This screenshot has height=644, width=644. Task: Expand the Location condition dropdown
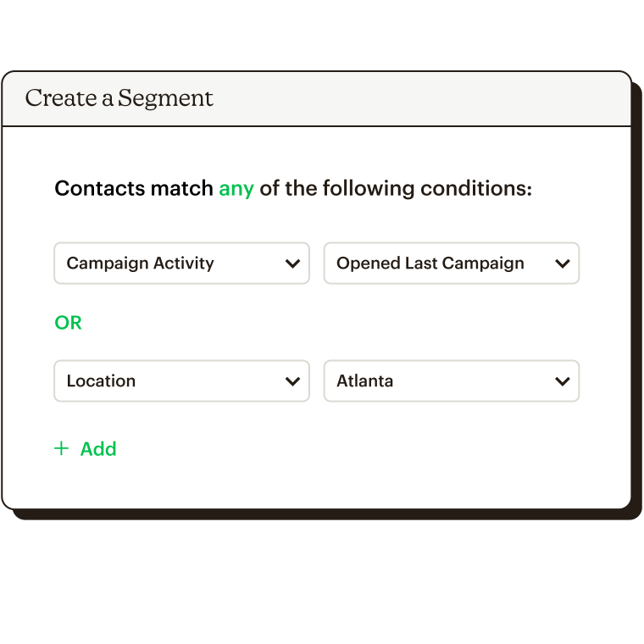pos(181,381)
